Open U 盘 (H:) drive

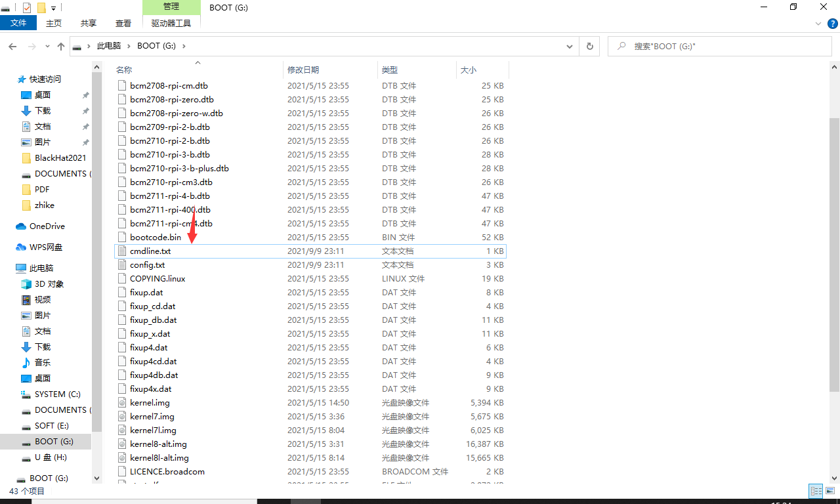[51, 457]
